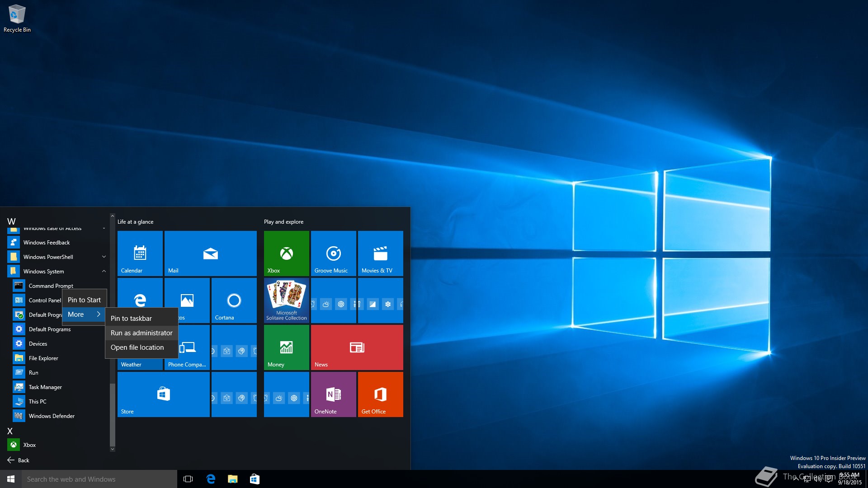Open the Mail tile
The image size is (868, 488).
(211, 253)
